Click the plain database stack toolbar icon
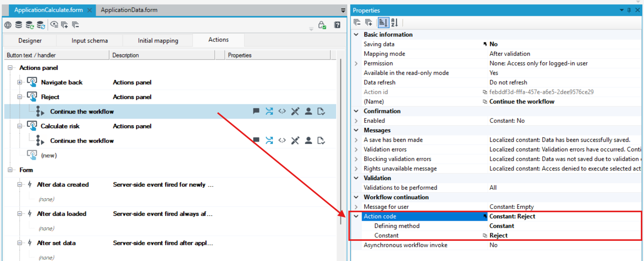The height and width of the screenshot is (261, 644). (19, 25)
